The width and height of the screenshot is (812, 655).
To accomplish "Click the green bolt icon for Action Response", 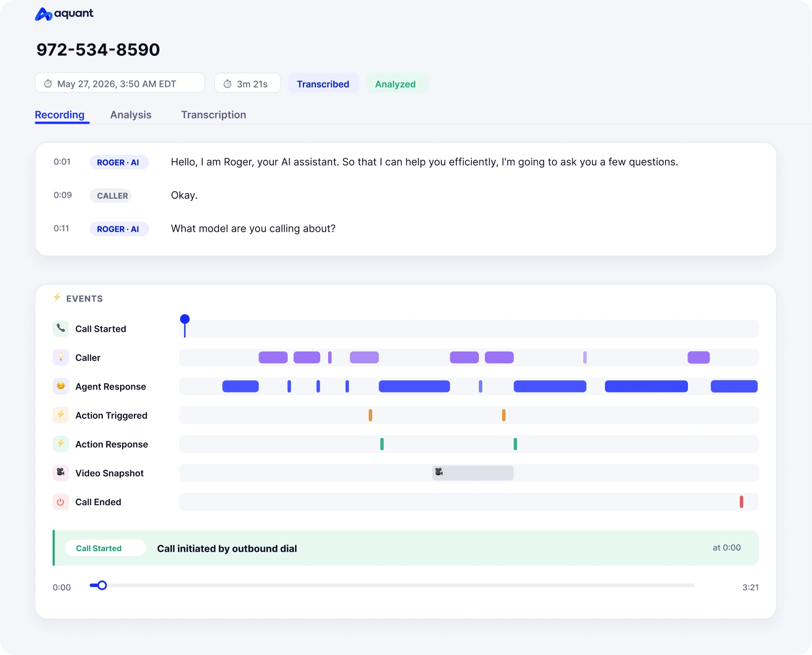I will click(x=61, y=443).
